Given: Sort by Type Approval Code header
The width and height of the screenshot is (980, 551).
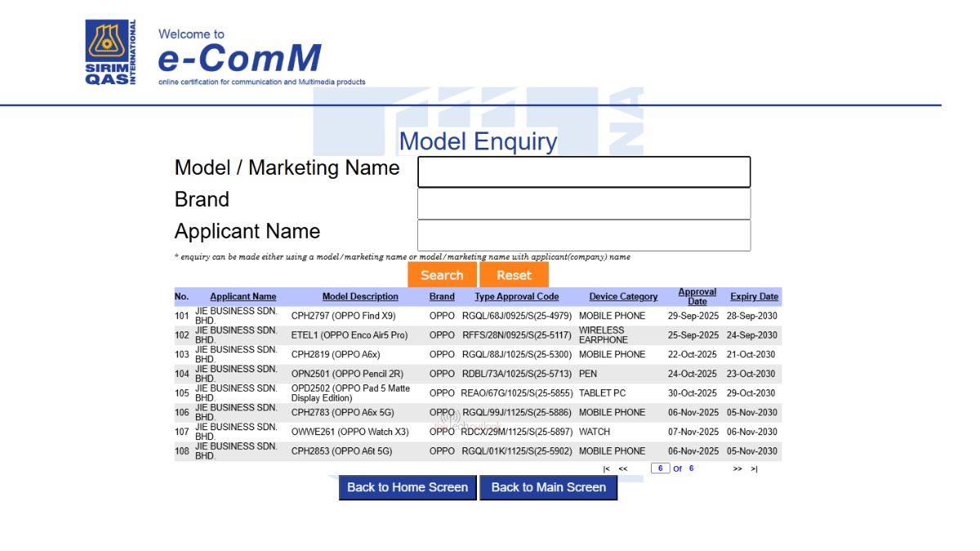Looking at the screenshot, I should pyautogui.click(x=517, y=297).
